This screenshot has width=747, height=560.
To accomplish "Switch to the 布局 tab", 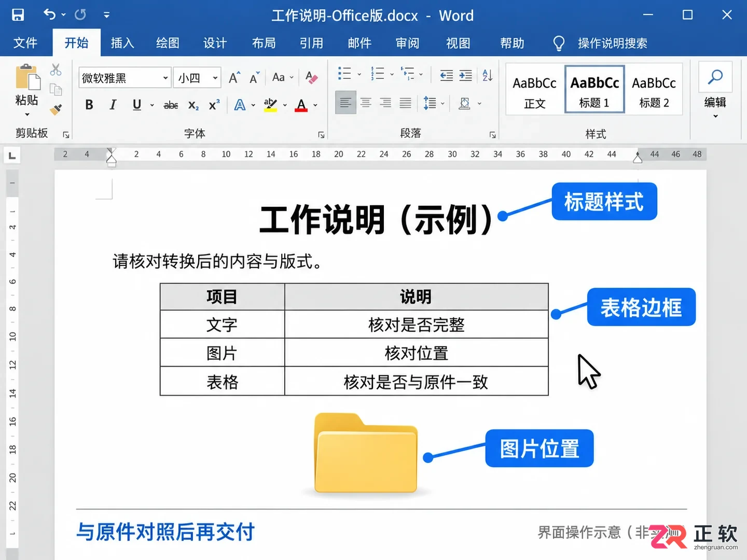I will tap(264, 43).
